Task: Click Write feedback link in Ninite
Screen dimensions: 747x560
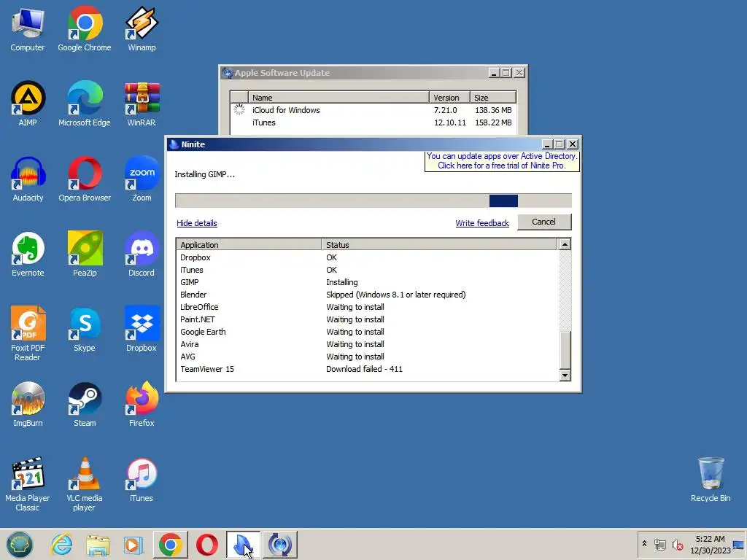Action: click(482, 223)
